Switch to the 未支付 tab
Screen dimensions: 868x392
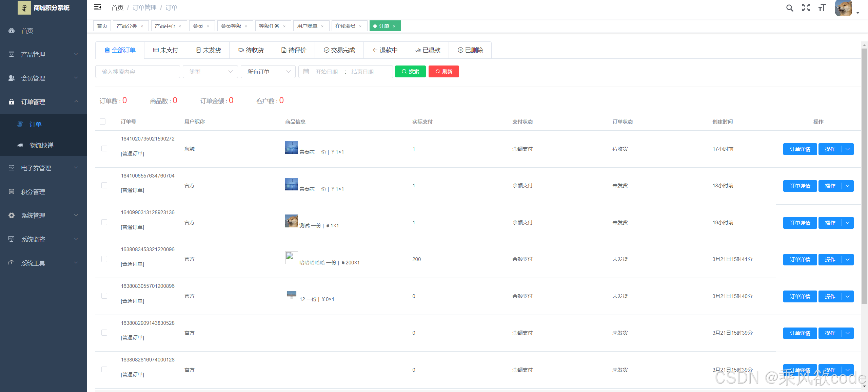pos(165,50)
